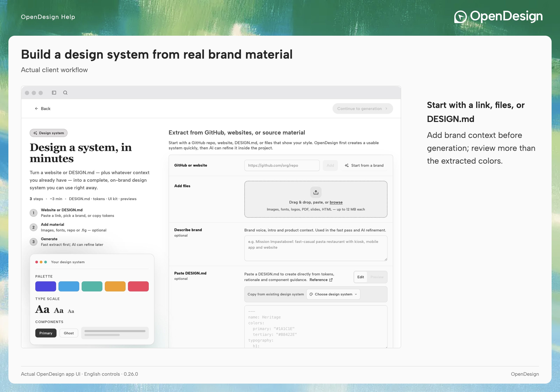
Task: Go Back to previous screen
Action: click(43, 108)
